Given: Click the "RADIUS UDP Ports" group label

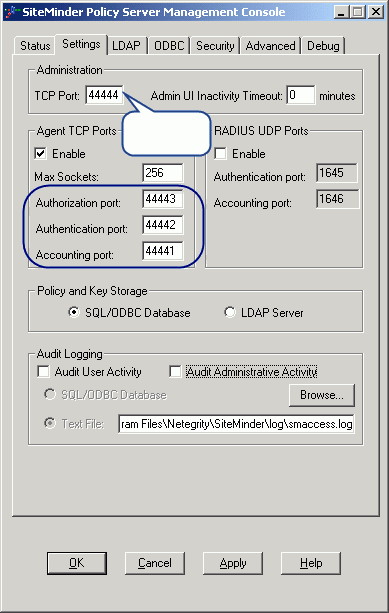Looking at the screenshot, I should click(261, 131).
